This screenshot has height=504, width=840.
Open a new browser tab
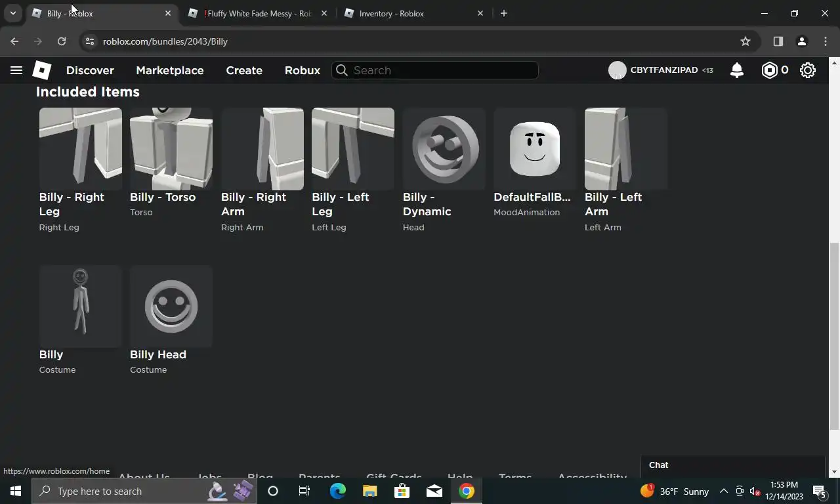[x=503, y=13]
